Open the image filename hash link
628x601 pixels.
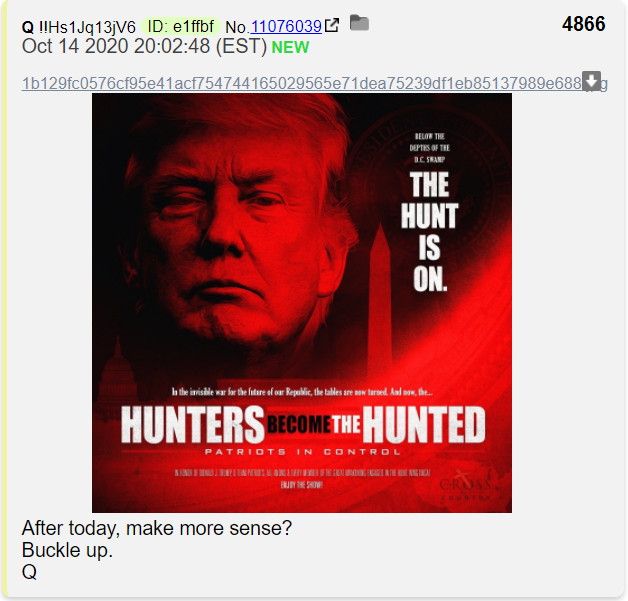[314, 84]
